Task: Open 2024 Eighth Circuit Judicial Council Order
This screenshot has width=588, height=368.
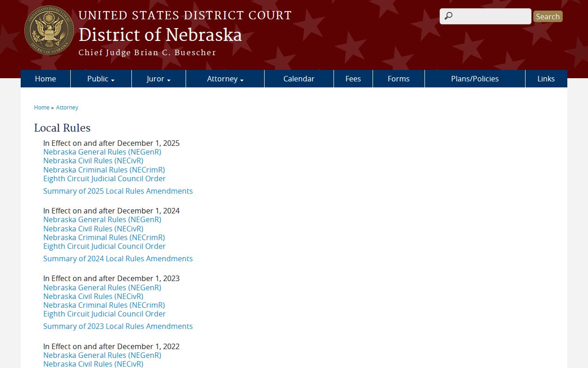Action: (x=104, y=246)
